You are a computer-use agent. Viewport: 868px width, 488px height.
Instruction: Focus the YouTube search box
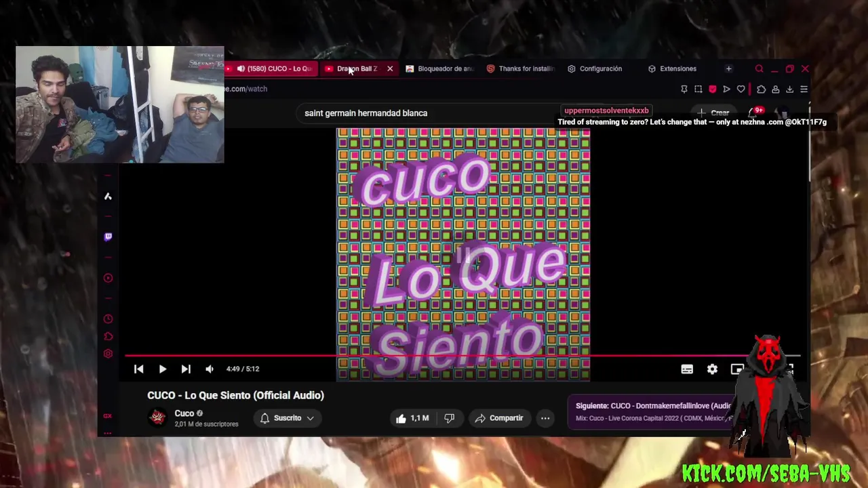click(427, 113)
